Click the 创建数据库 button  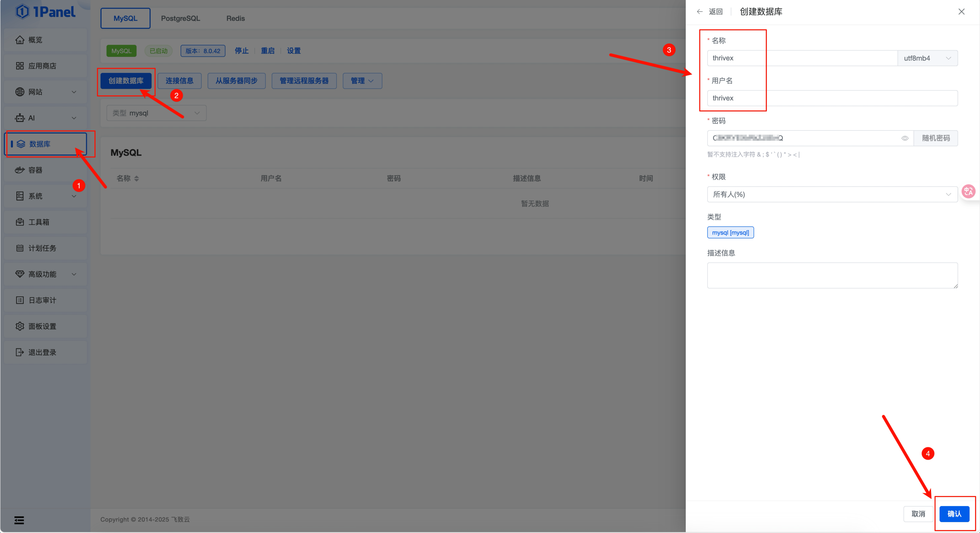point(126,81)
